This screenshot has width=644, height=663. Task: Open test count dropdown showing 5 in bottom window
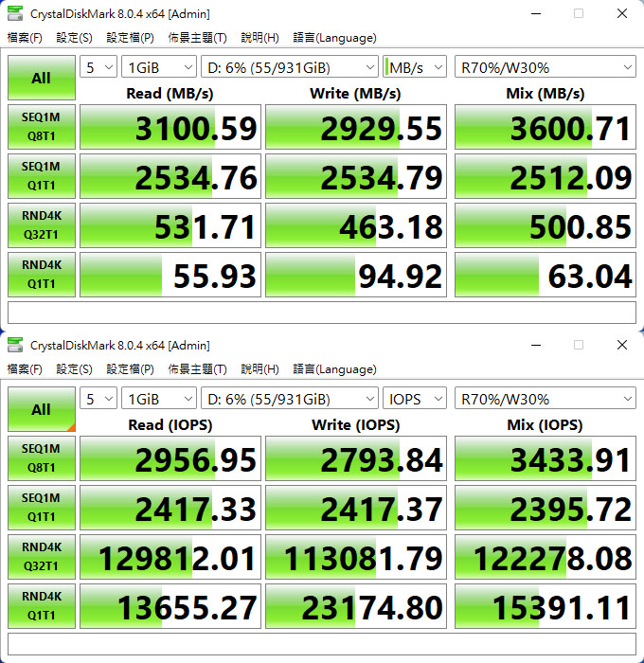pyautogui.click(x=98, y=399)
